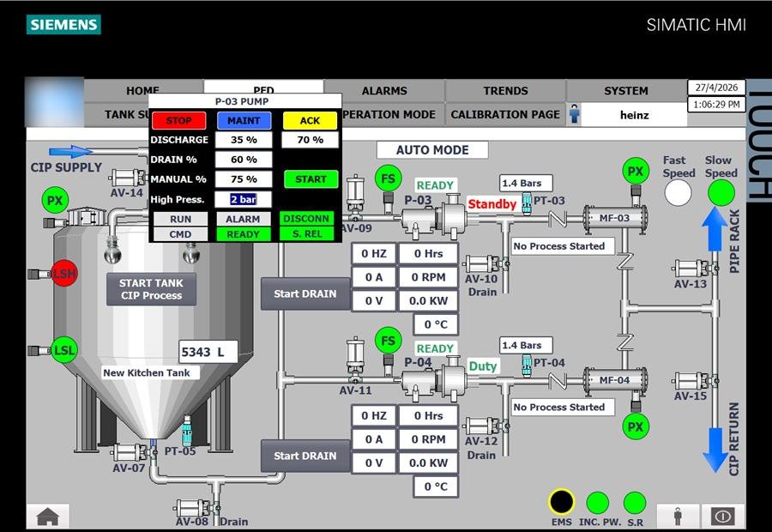Click the DISCONN status button

pyautogui.click(x=306, y=219)
